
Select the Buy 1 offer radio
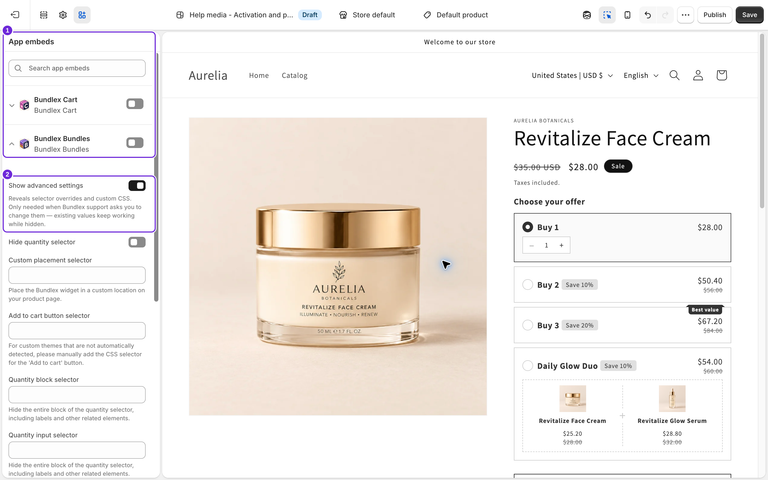point(528,227)
